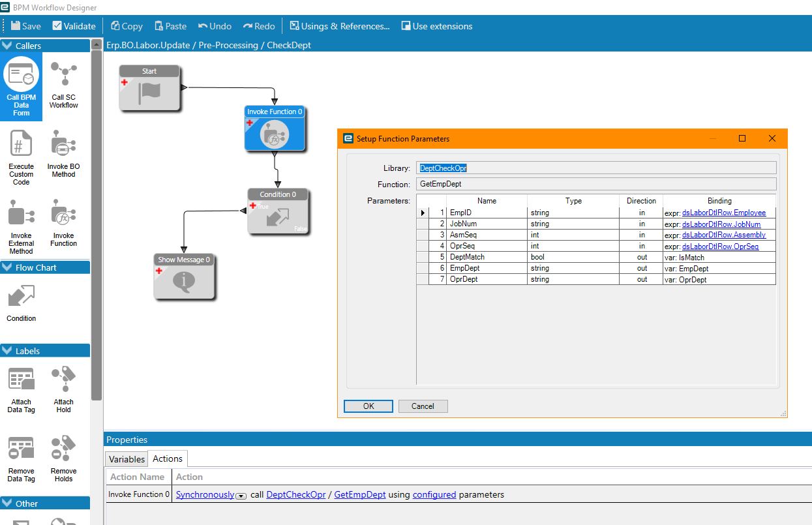The image size is (812, 525).
Task: Click the Function field GetEmpDept
Action: point(597,184)
